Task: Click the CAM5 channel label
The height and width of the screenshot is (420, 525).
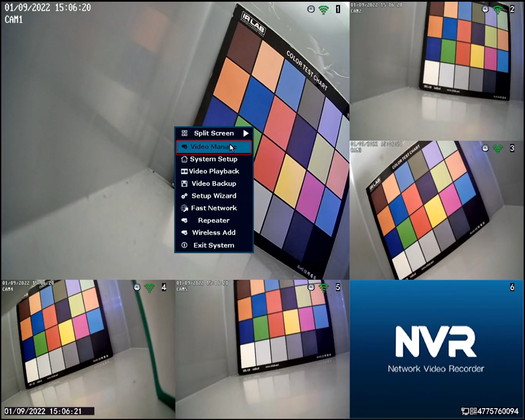Action: click(182, 289)
